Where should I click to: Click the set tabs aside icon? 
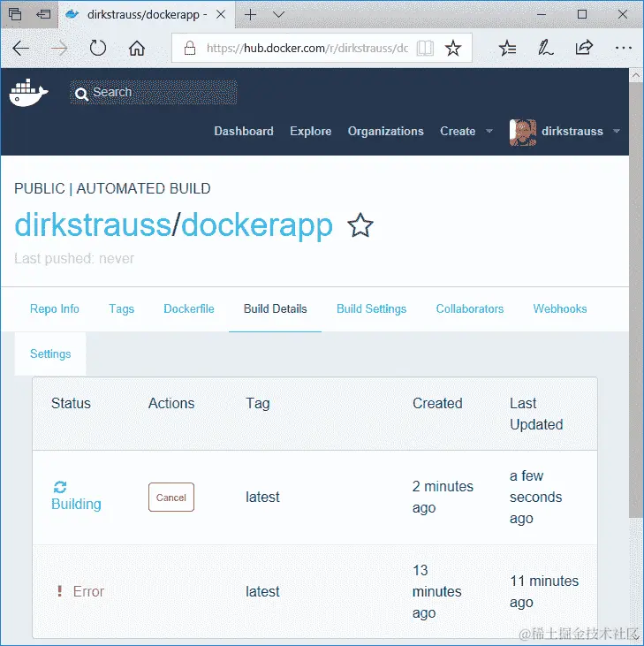(43, 14)
